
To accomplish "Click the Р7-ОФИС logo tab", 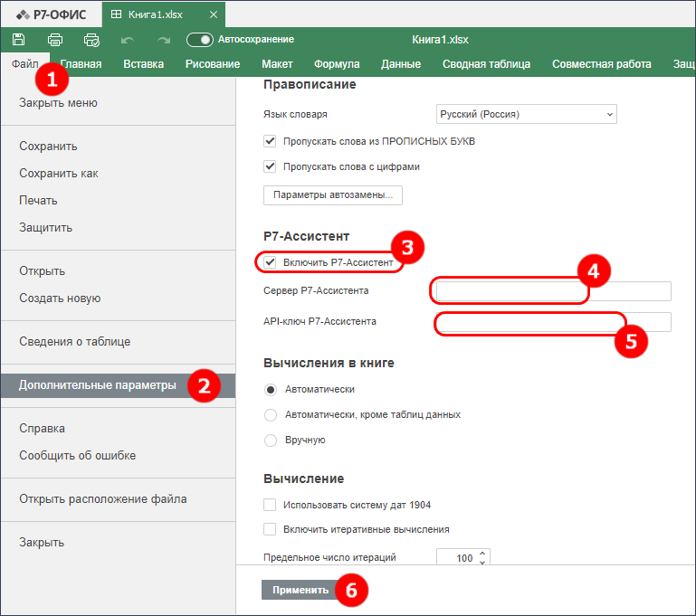I will (52, 14).
